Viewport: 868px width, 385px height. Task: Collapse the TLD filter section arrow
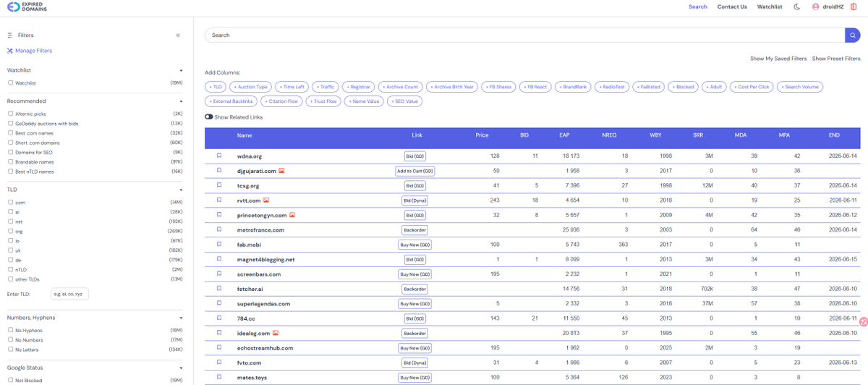click(x=181, y=190)
